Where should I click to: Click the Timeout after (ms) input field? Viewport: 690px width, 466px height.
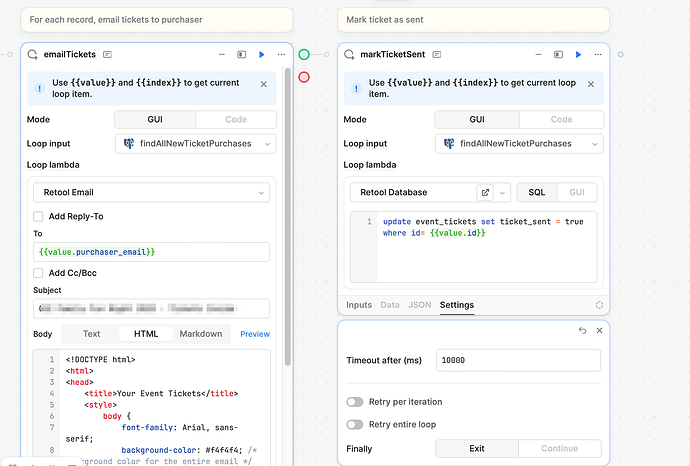(518, 360)
